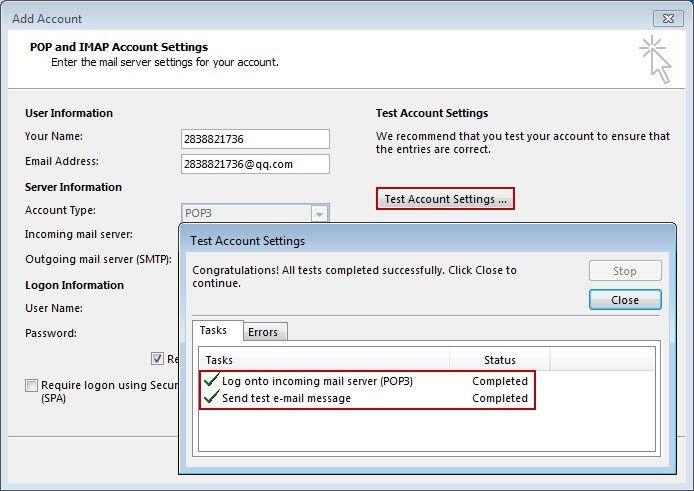Screen dimensions: 694x491
Task: Click the green checkmark beside Log onto incoming mail server
Action: pyautogui.click(x=210, y=381)
